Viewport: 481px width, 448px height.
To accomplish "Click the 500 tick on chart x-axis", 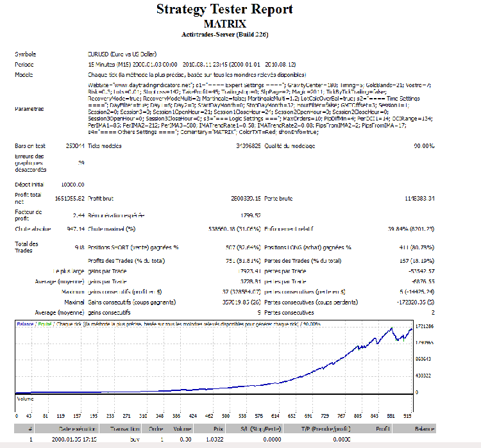I will click(226, 416).
